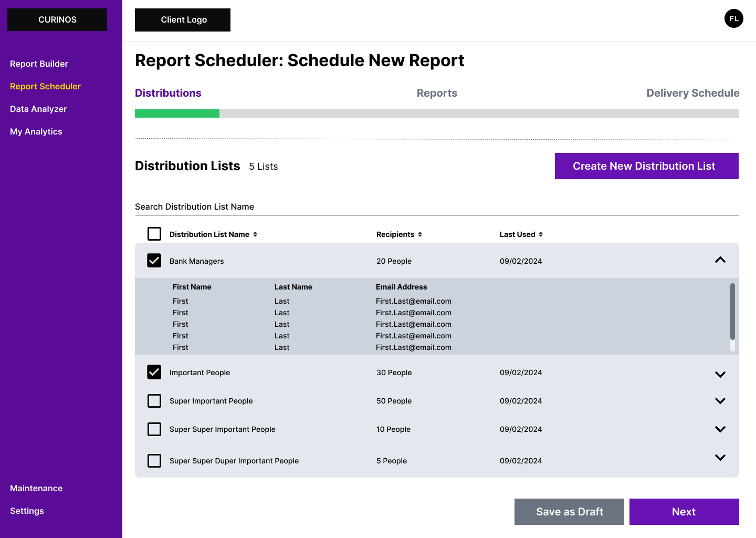Open Settings in sidebar
The height and width of the screenshot is (538, 756).
tap(27, 511)
